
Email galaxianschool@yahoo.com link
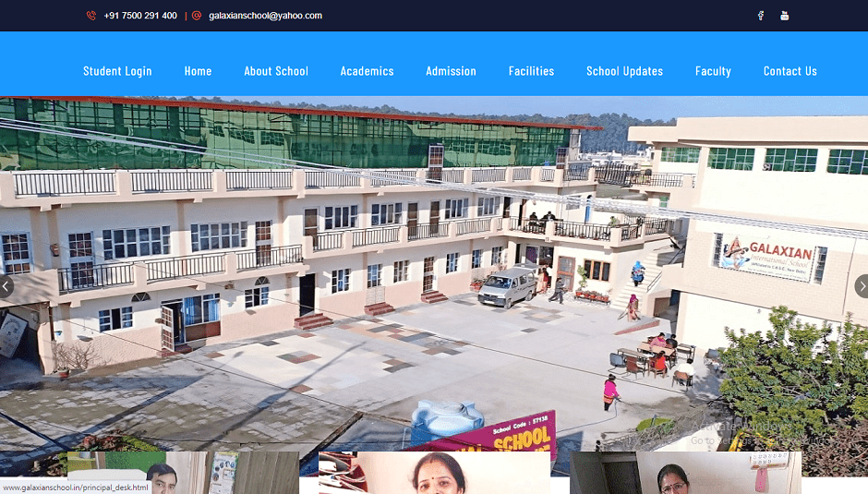pos(265,16)
